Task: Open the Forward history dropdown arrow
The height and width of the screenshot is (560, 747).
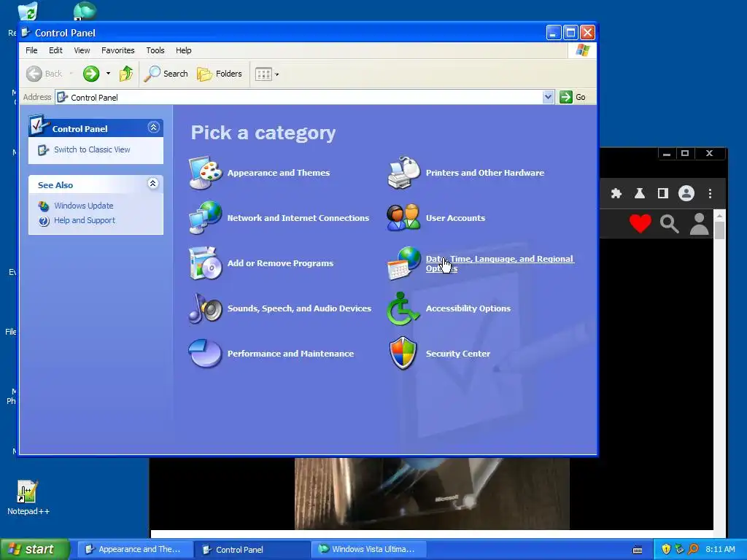Action: coord(108,74)
